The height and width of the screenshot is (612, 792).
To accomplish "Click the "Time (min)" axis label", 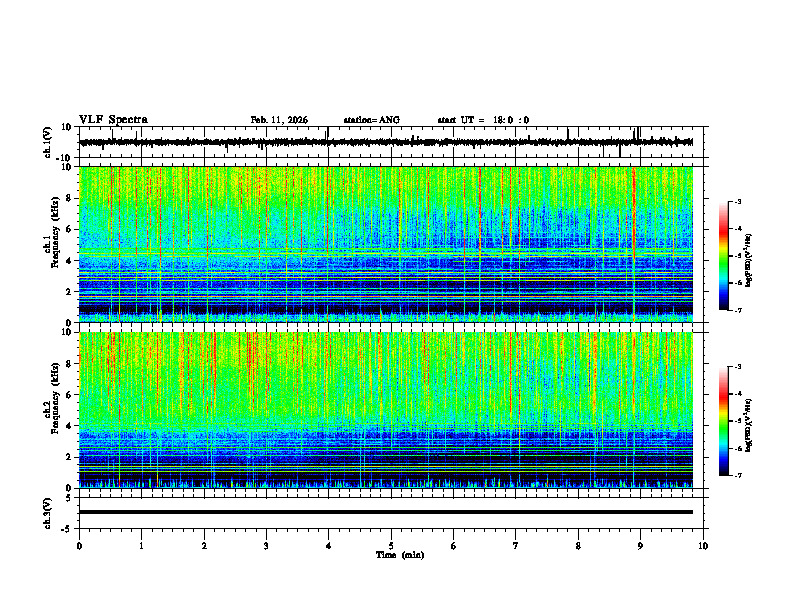I will pyautogui.click(x=400, y=555).
